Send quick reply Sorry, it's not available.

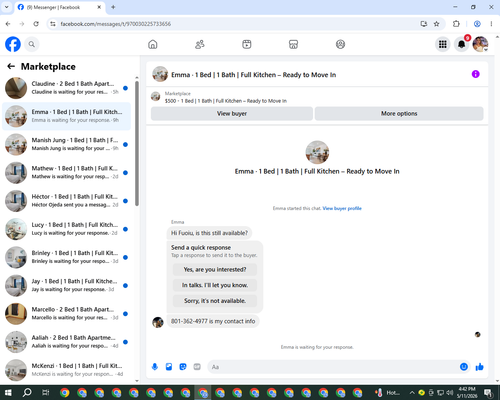click(215, 301)
